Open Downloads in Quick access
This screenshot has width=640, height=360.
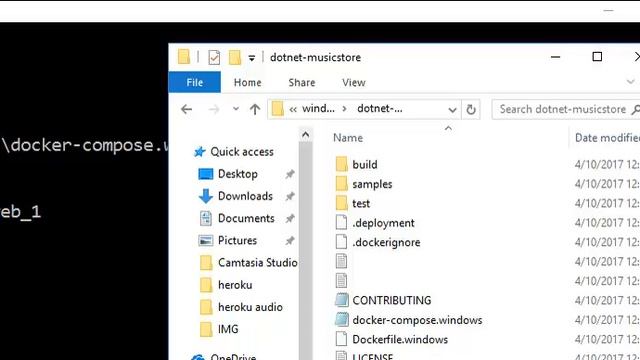(245, 196)
